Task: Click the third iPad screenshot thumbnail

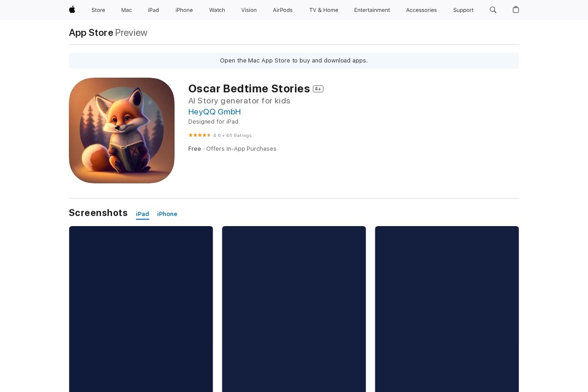Action: (447, 309)
